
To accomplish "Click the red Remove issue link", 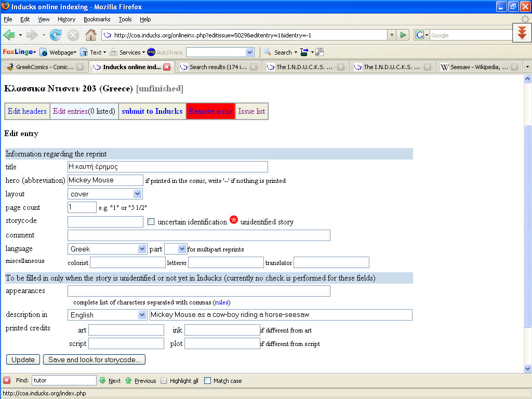I will [210, 111].
